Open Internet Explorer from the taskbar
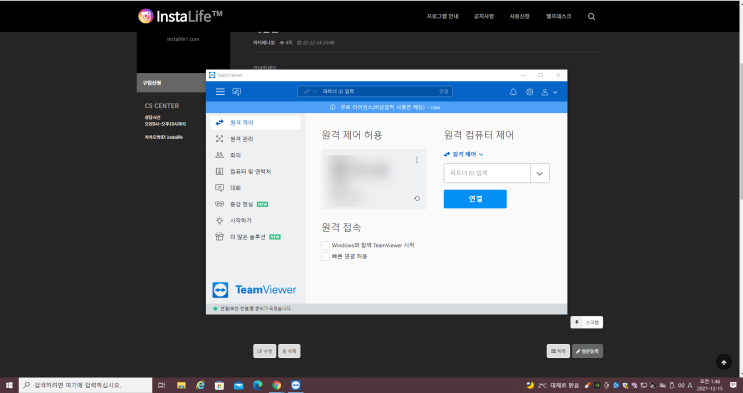Screen dimensions: 743x393 tap(200, 385)
